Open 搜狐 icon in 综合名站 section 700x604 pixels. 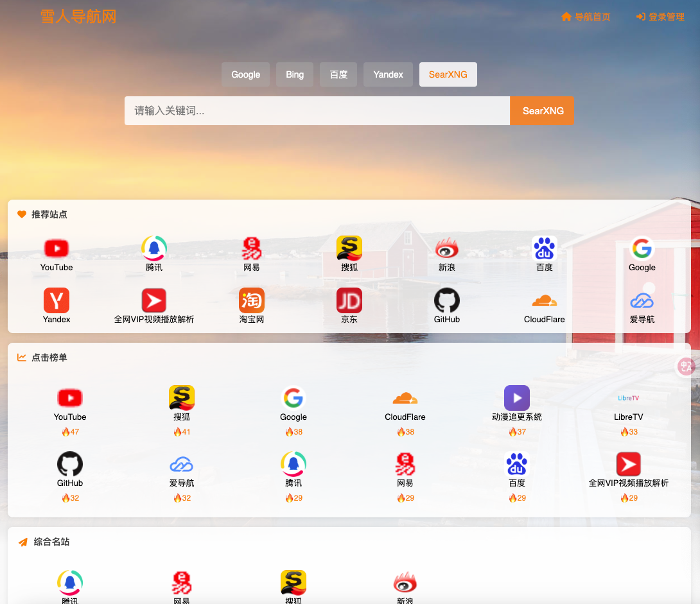pyautogui.click(x=293, y=583)
